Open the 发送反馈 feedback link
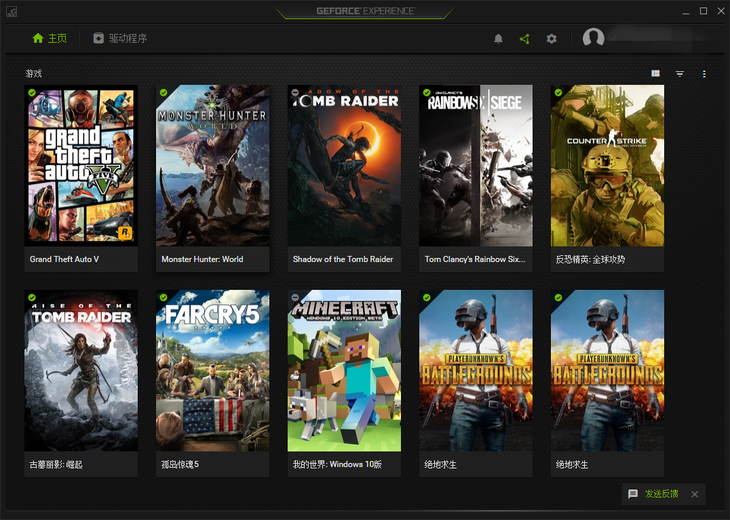Viewport: 730px width, 520px height. tap(662, 494)
